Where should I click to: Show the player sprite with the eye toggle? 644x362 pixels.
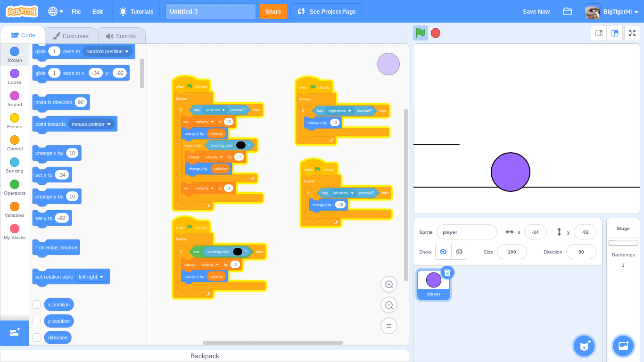coord(443,252)
